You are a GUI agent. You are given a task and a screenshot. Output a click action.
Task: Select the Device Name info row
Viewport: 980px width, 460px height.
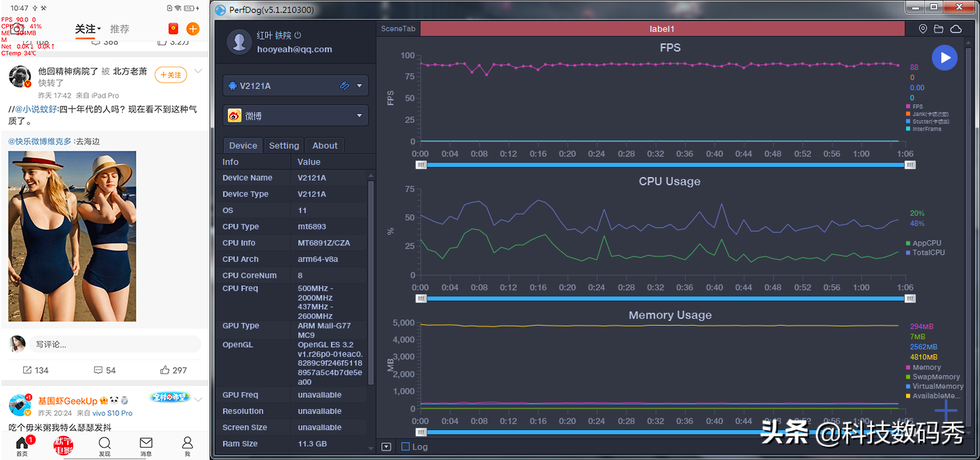coord(294,178)
